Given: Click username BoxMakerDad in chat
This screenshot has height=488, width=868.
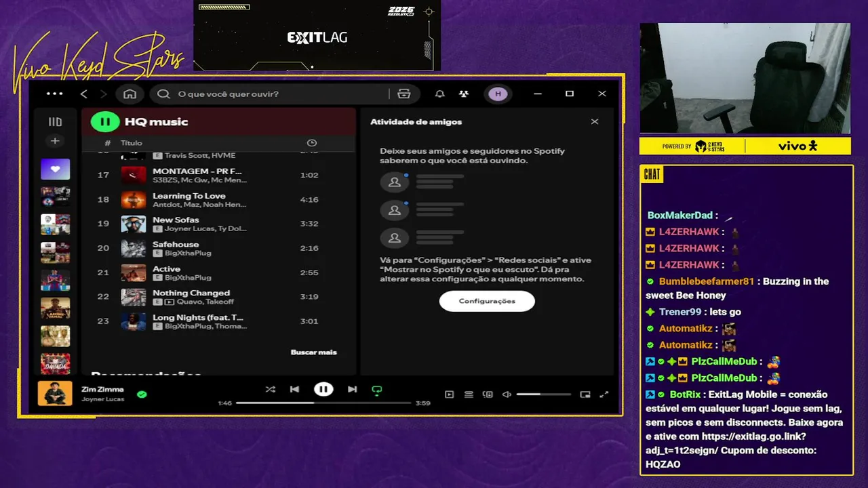Looking at the screenshot, I should pos(679,215).
